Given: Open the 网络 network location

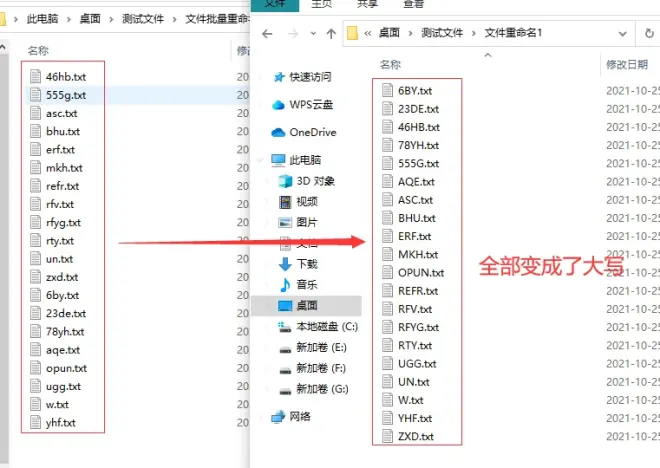Looking at the screenshot, I should [300, 416].
